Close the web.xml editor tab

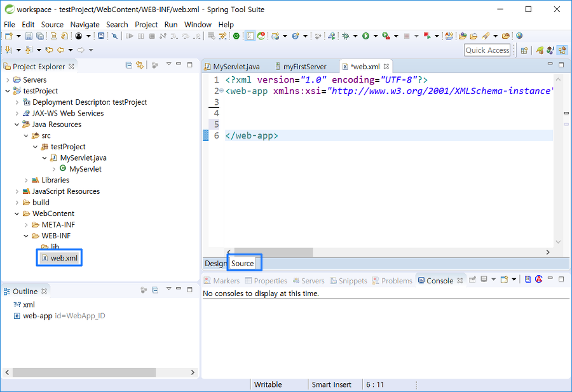click(386, 66)
